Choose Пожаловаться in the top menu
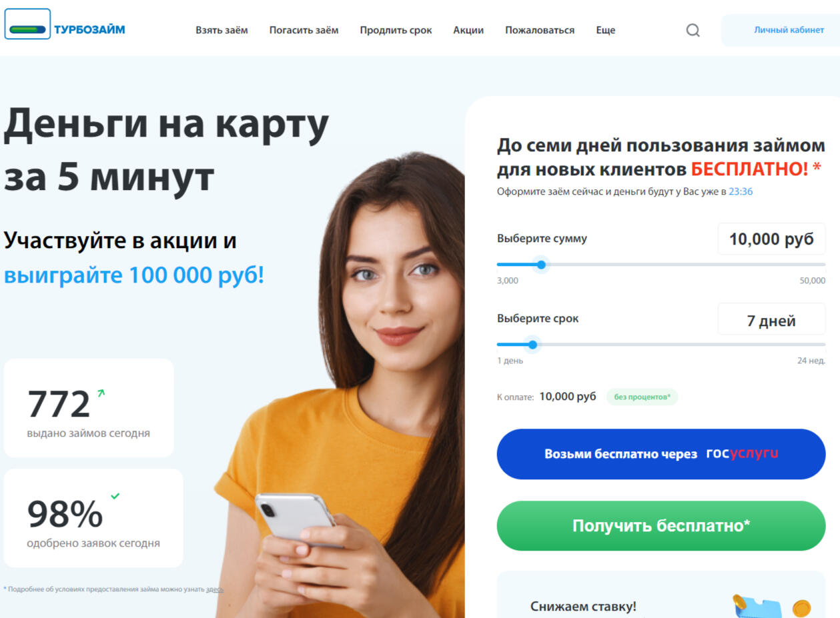840x618 pixels. pyautogui.click(x=540, y=30)
